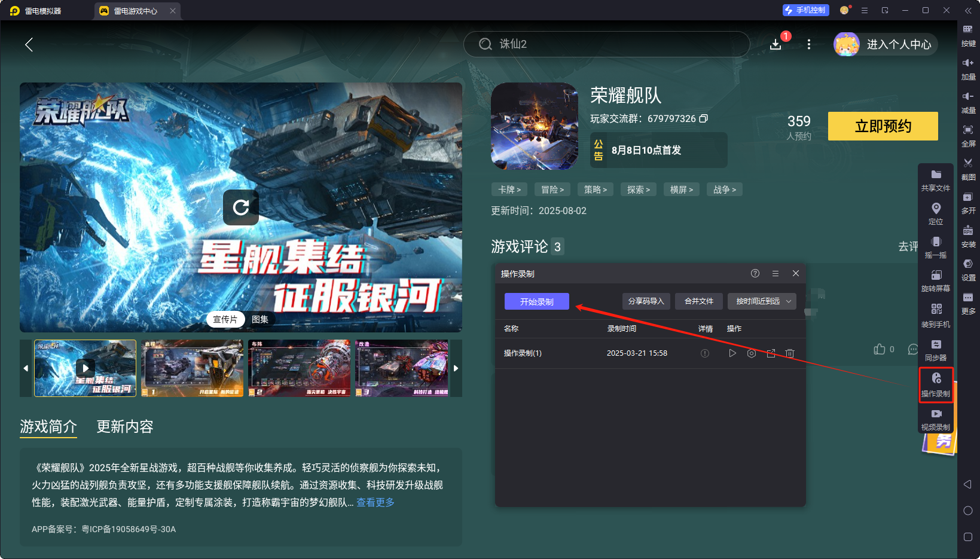980x559 pixels.
Task: Close the 操作录制 panel
Action: tap(796, 273)
